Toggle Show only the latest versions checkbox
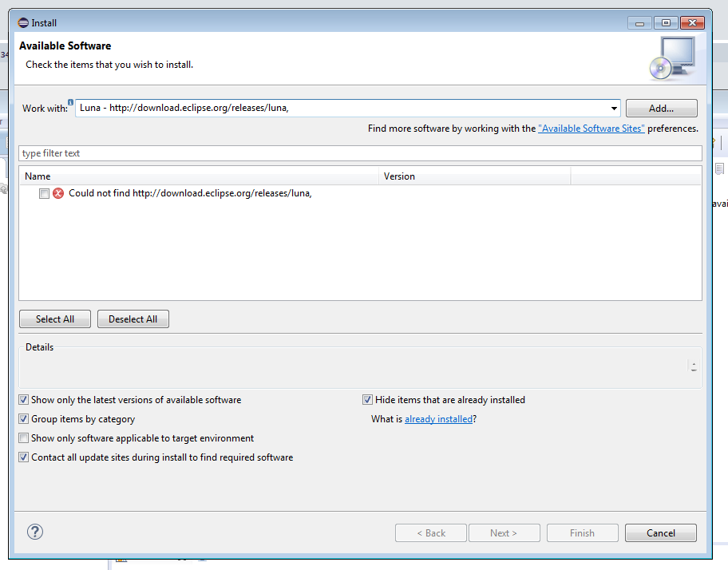The image size is (728, 570). (x=24, y=400)
